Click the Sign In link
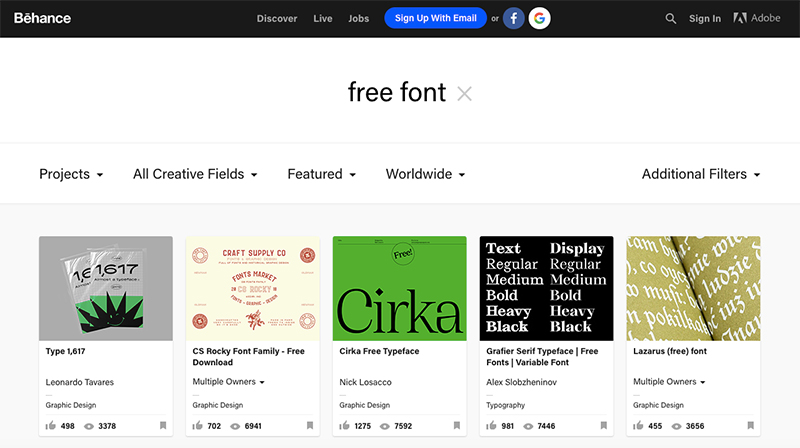 (705, 18)
